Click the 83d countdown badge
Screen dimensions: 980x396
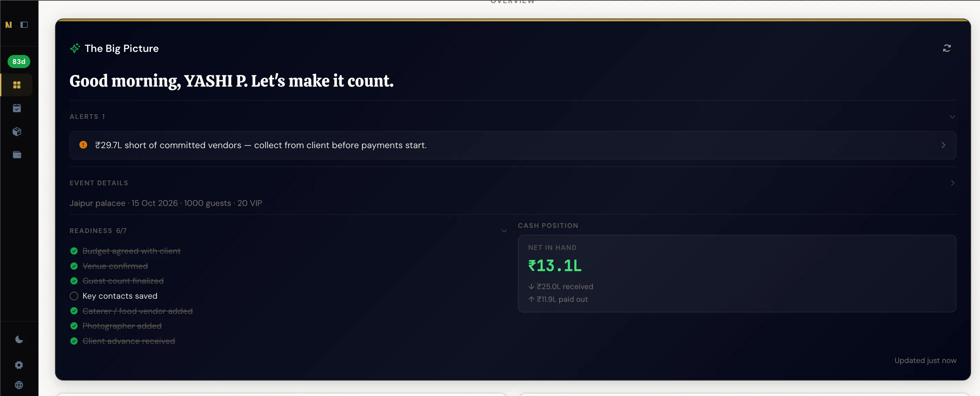19,62
